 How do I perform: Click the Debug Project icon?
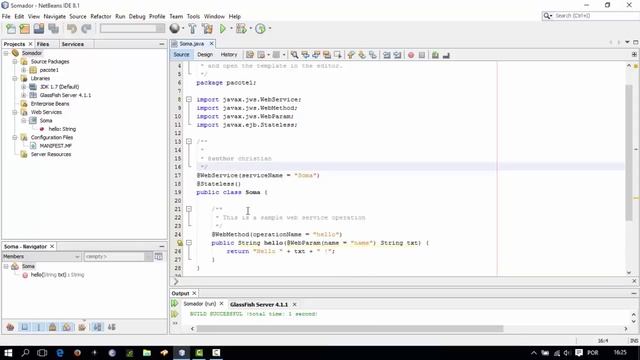pyautogui.click(x=241, y=29)
